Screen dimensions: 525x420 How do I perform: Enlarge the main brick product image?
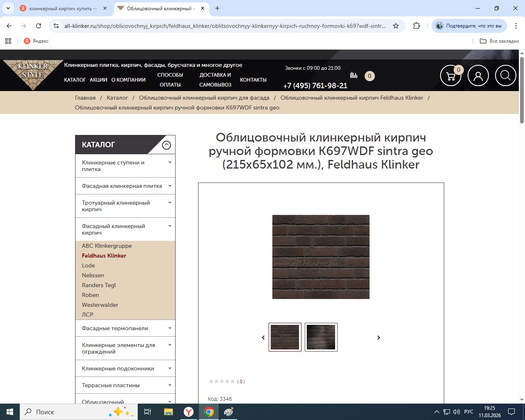pyautogui.click(x=321, y=257)
